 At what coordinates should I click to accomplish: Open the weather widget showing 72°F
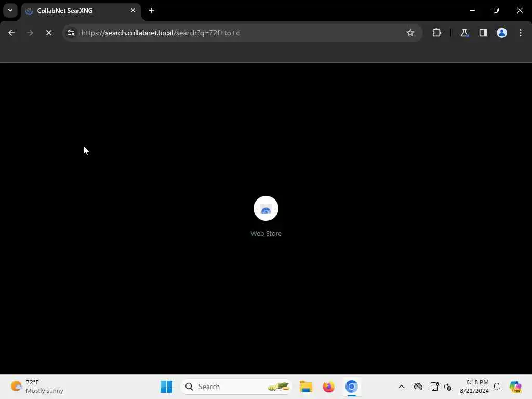[37, 387]
